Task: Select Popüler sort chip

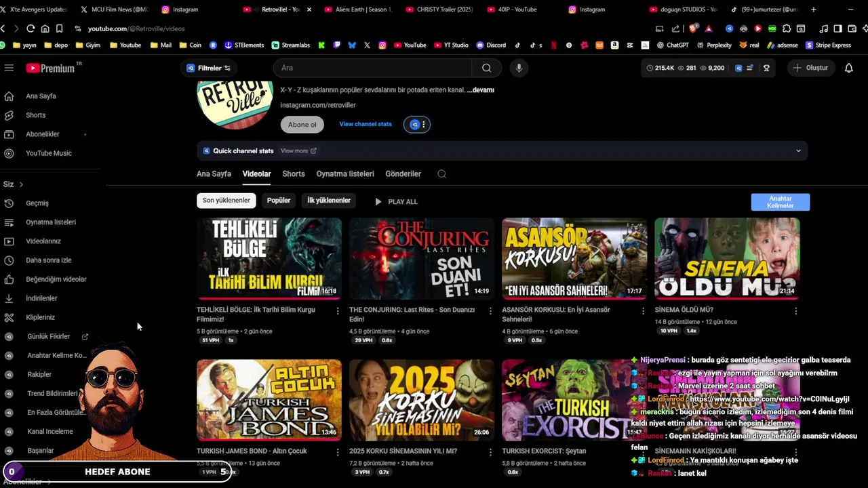Action: pos(279,201)
